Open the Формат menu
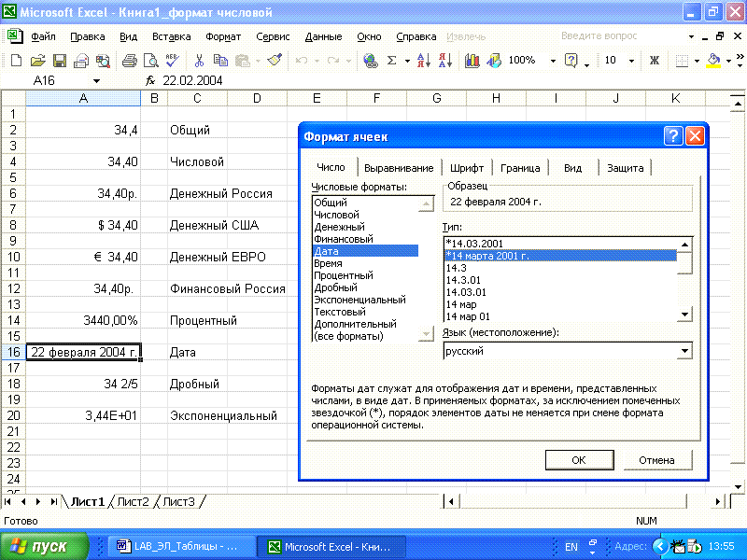 [x=223, y=36]
